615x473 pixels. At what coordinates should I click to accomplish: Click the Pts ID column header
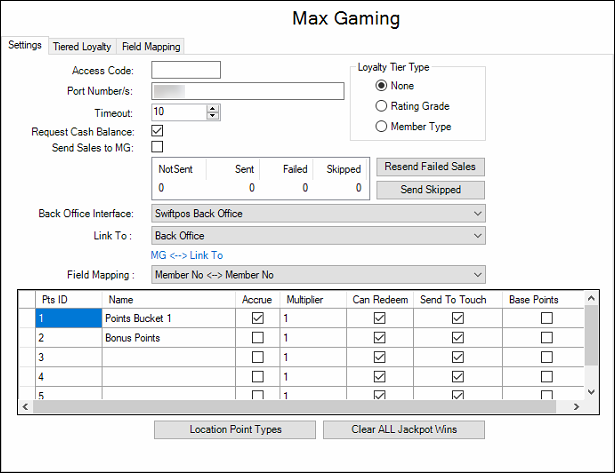click(x=69, y=300)
